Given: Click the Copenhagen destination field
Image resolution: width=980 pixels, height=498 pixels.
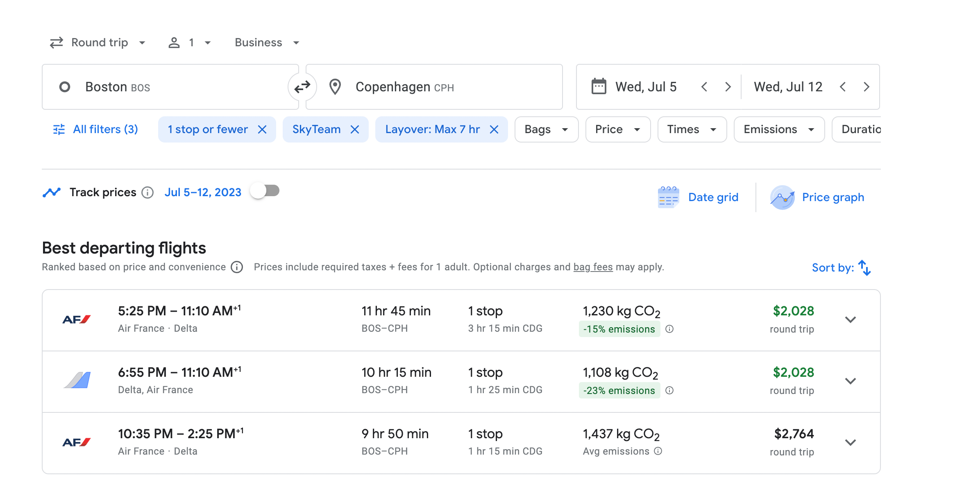Looking at the screenshot, I should (x=434, y=87).
